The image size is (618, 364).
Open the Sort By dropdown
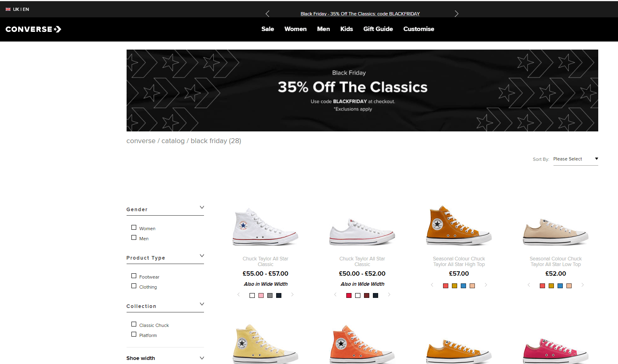coord(576,159)
